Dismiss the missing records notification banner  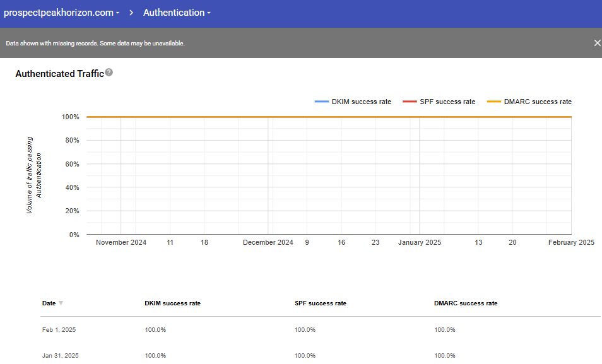[x=597, y=43]
